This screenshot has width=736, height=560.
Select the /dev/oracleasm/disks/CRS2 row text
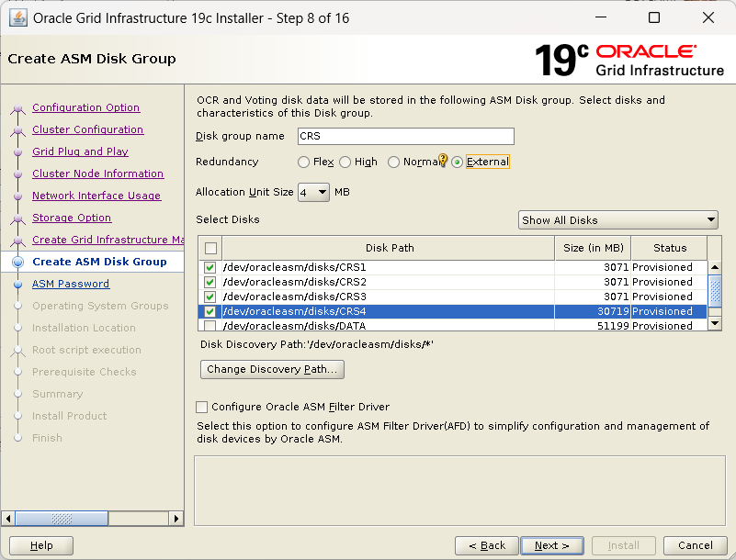coord(294,282)
